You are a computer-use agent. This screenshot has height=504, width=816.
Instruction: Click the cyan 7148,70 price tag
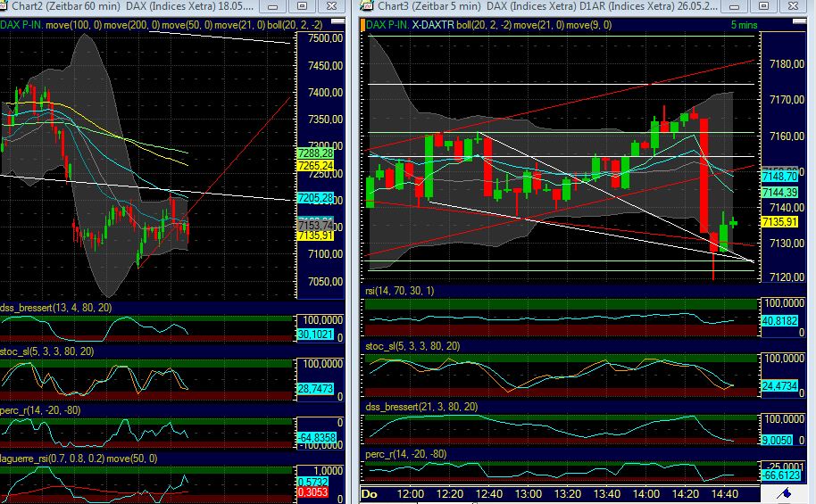779,177
